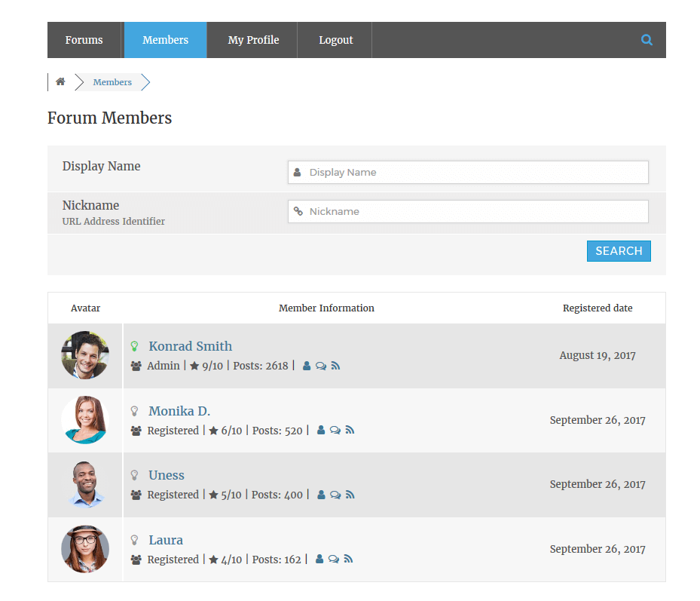Click the search magnifier icon in navbar
The width and height of the screenshot is (700, 601).
click(647, 40)
